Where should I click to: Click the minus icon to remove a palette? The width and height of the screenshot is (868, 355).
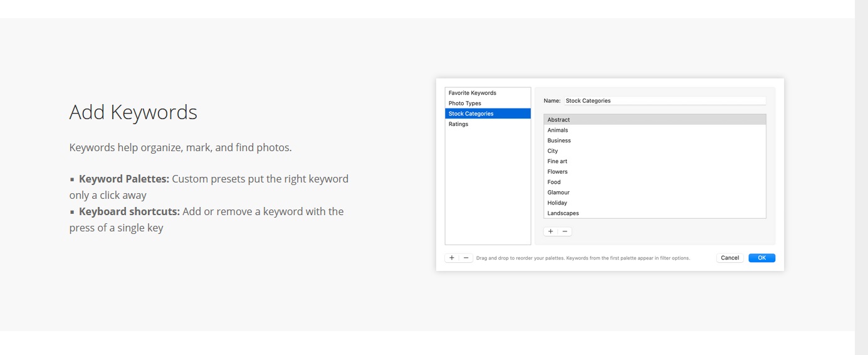click(466, 258)
